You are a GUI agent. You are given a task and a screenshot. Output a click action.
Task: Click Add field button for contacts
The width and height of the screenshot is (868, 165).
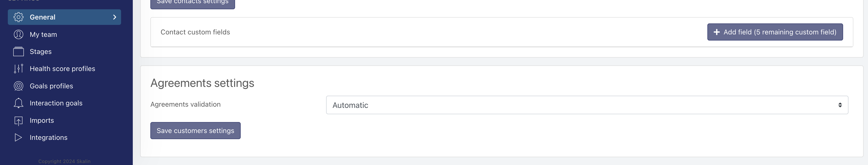775,32
